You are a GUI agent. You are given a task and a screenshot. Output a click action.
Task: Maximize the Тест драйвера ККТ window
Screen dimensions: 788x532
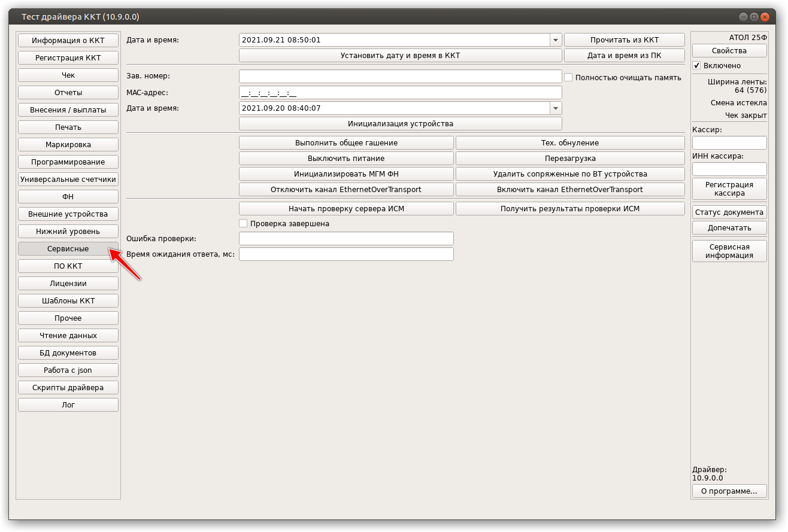(x=754, y=17)
